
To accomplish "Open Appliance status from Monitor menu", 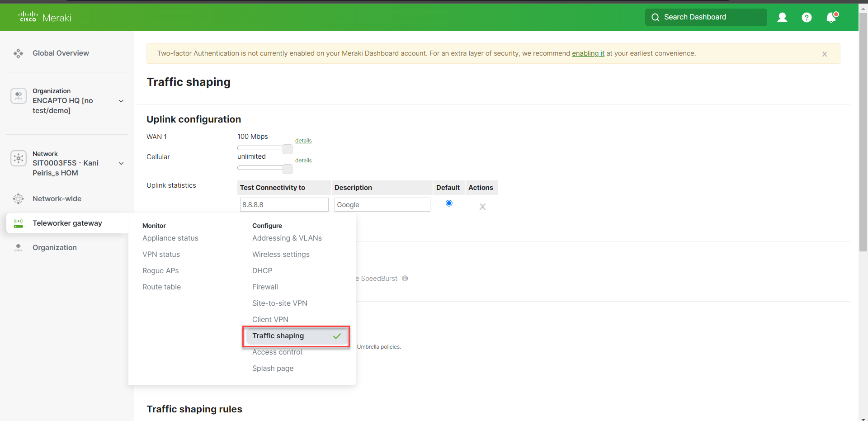I will 170,238.
